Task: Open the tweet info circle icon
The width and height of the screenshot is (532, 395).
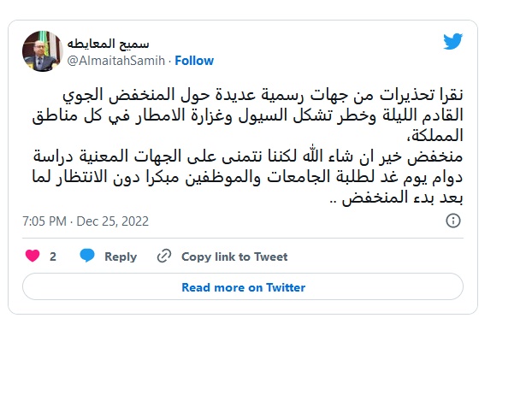Action: 453,221
